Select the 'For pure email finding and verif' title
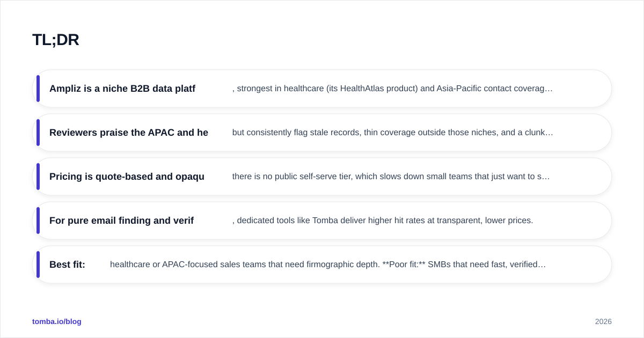The width and height of the screenshot is (644, 338). [121, 221]
